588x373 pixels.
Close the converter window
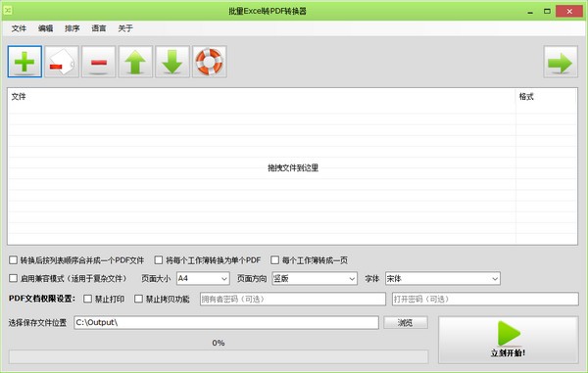point(569,11)
